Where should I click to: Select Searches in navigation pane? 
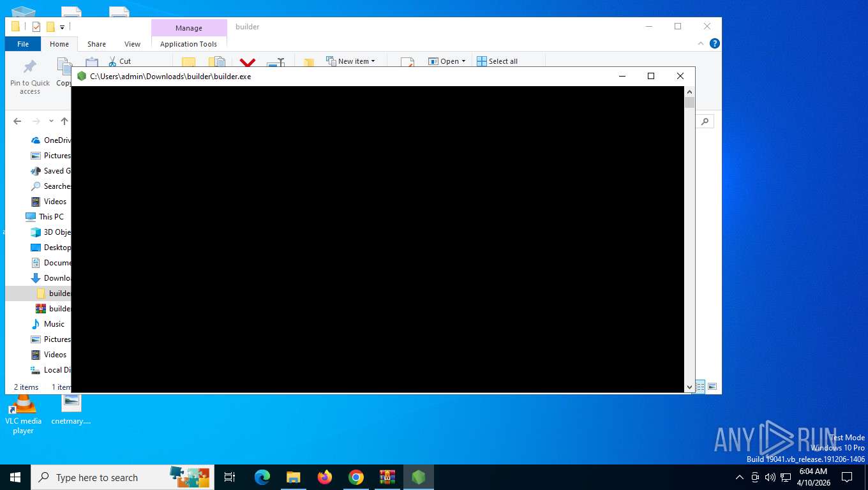pos(51,186)
